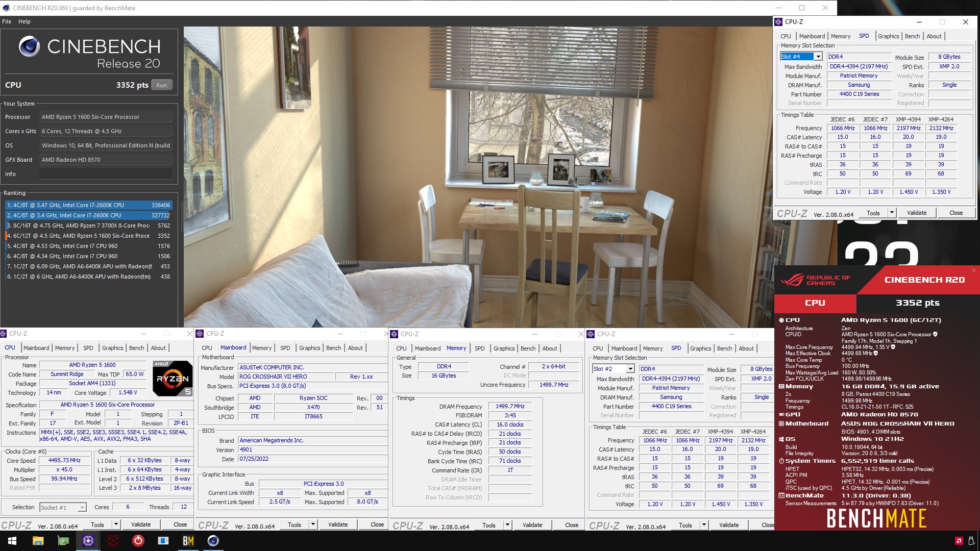980x551 pixels.
Task: Select ranking row '1C/2T @ 6.09 GHz AMD A6-6400K'
Action: [89, 266]
